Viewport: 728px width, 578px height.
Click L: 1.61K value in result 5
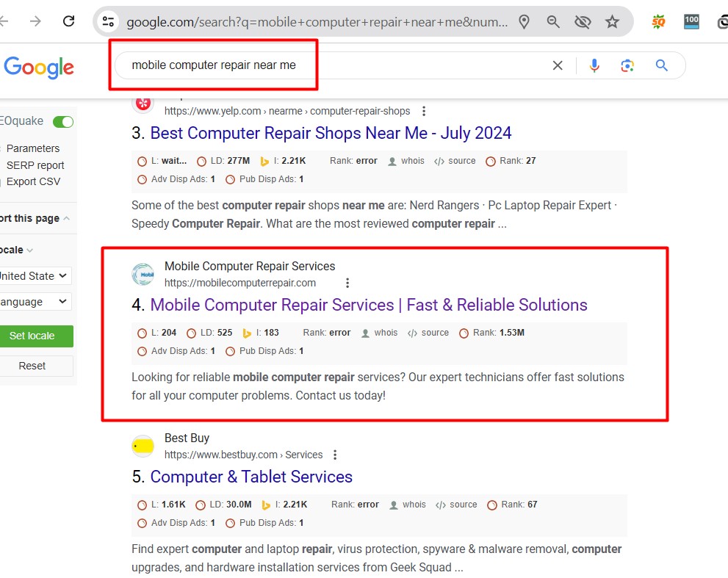pos(168,504)
